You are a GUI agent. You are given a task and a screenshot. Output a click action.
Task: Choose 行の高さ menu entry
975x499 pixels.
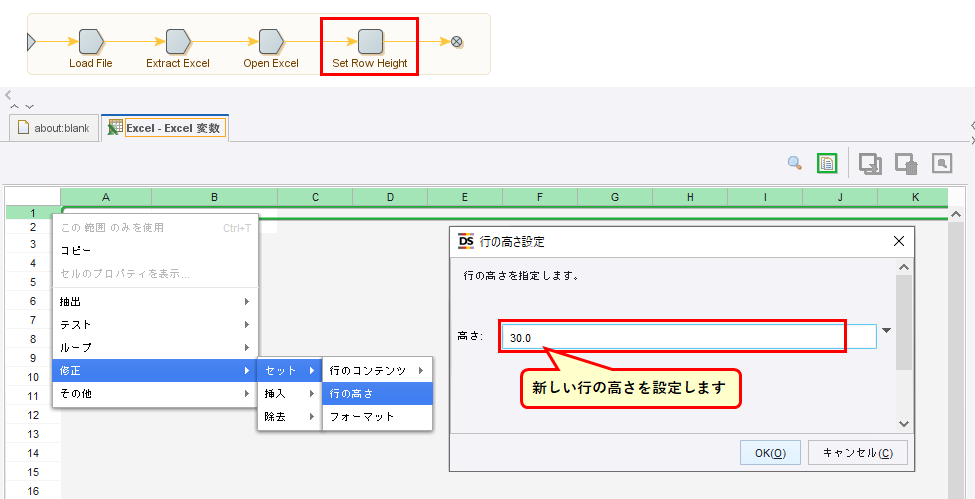(x=377, y=394)
